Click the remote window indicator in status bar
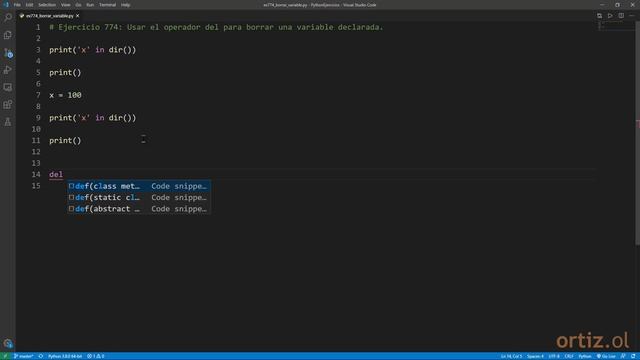 point(5,356)
